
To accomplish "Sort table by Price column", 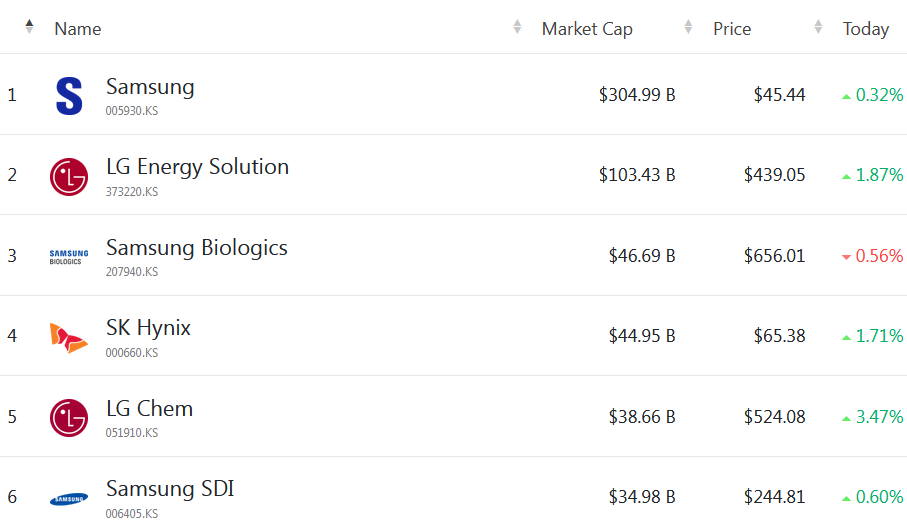I will pyautogui.click(x=732, y=29).
